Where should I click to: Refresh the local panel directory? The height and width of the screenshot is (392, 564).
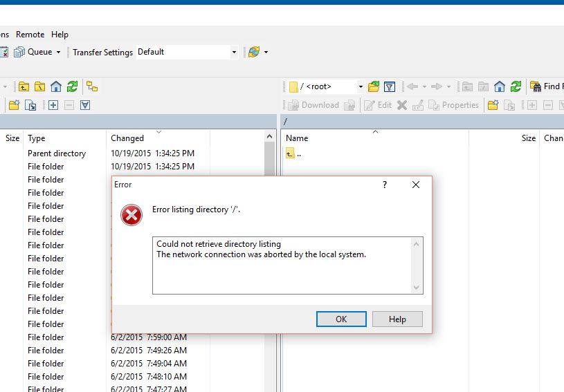click(71, 86)
